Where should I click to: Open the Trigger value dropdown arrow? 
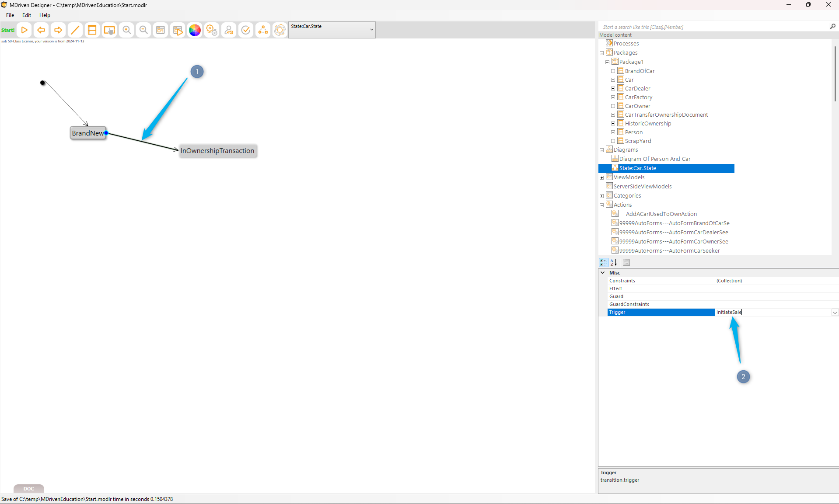click(x=835, y=313)
